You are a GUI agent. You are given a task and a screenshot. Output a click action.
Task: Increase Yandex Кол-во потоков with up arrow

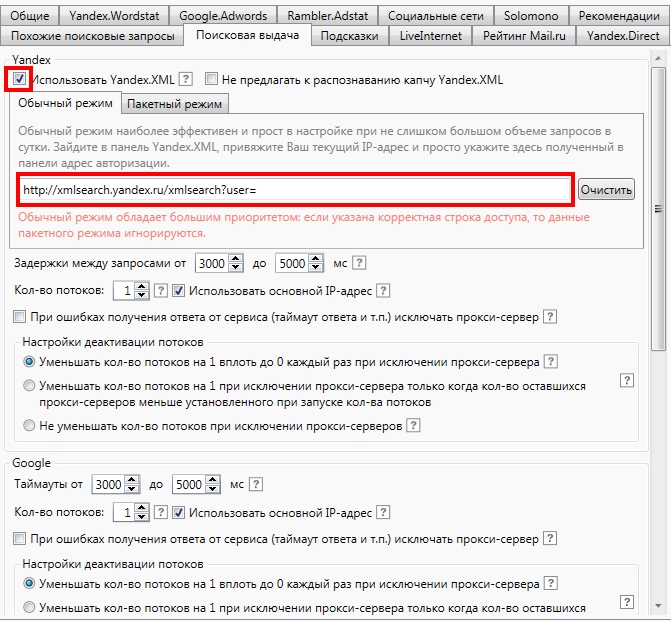[x=142, y=286]
